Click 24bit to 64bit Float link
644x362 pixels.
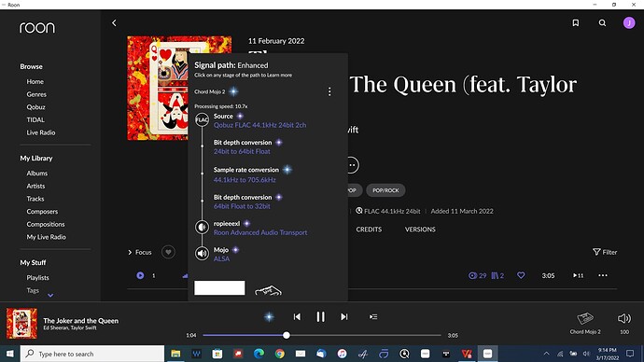click(242, 151)
